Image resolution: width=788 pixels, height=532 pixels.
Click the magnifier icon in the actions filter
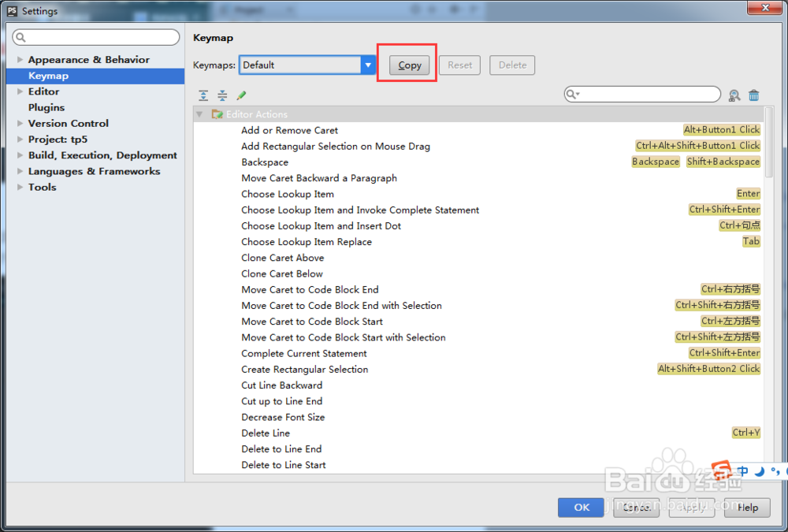click(572, 94)
